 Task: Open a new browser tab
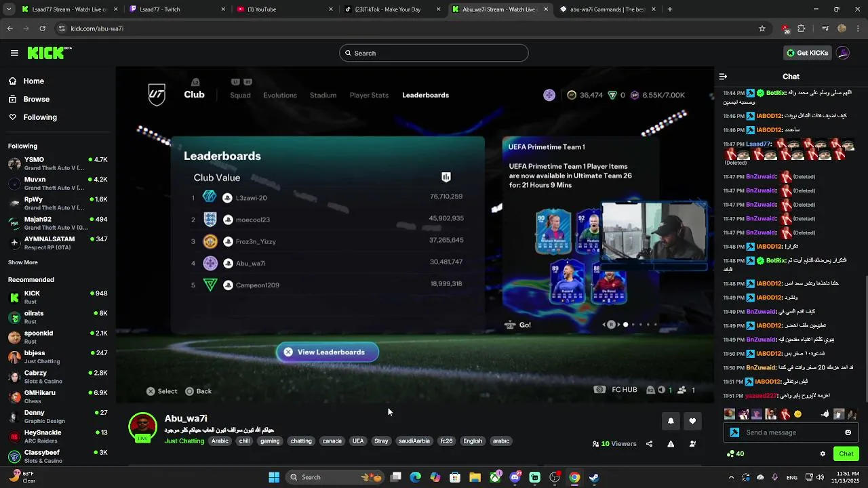(670, 9)
